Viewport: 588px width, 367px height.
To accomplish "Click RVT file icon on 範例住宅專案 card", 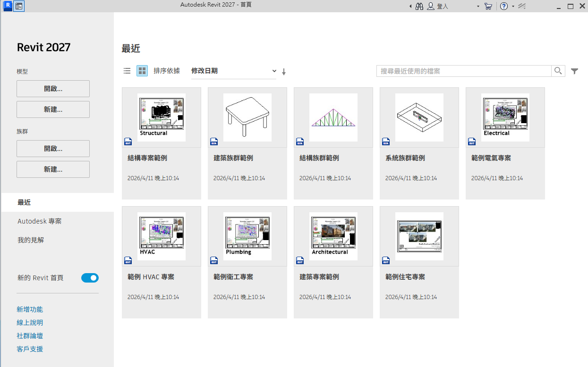I will (x=386, y=260).
